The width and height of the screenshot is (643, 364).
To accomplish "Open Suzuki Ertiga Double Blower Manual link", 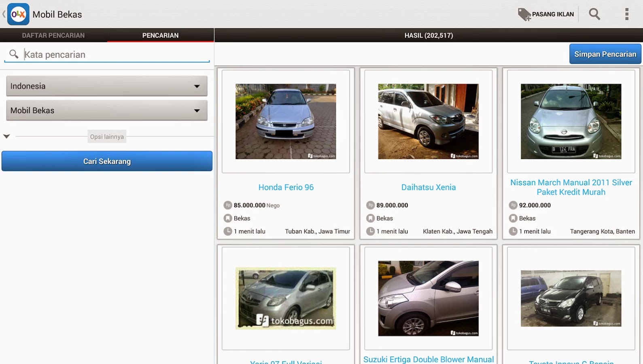I will 429,359.
